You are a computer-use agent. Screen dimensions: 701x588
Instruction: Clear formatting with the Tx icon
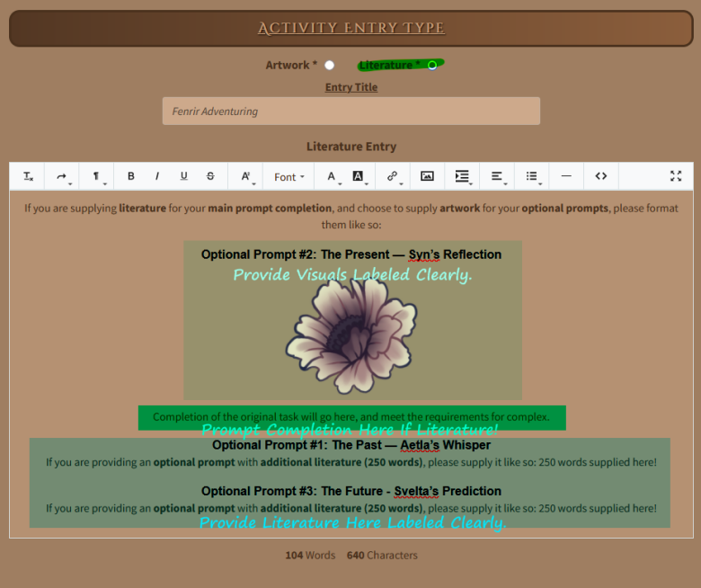tap(28, 176)
